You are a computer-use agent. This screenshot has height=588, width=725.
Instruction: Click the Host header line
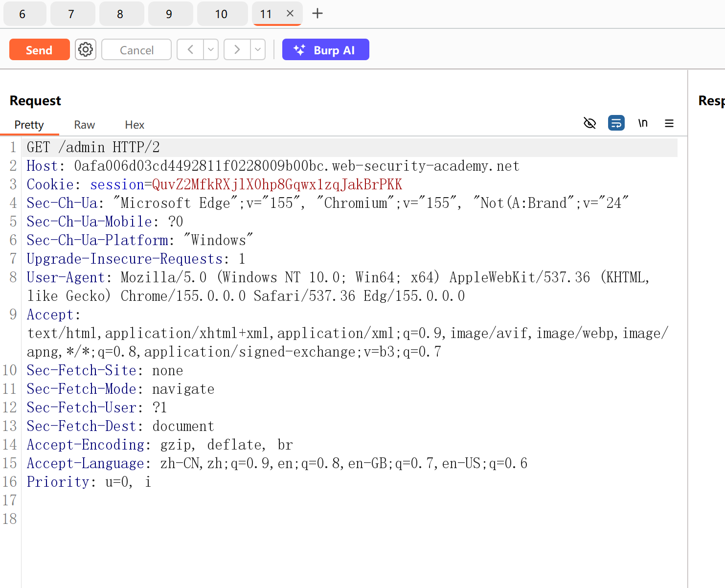click(273, 166)
